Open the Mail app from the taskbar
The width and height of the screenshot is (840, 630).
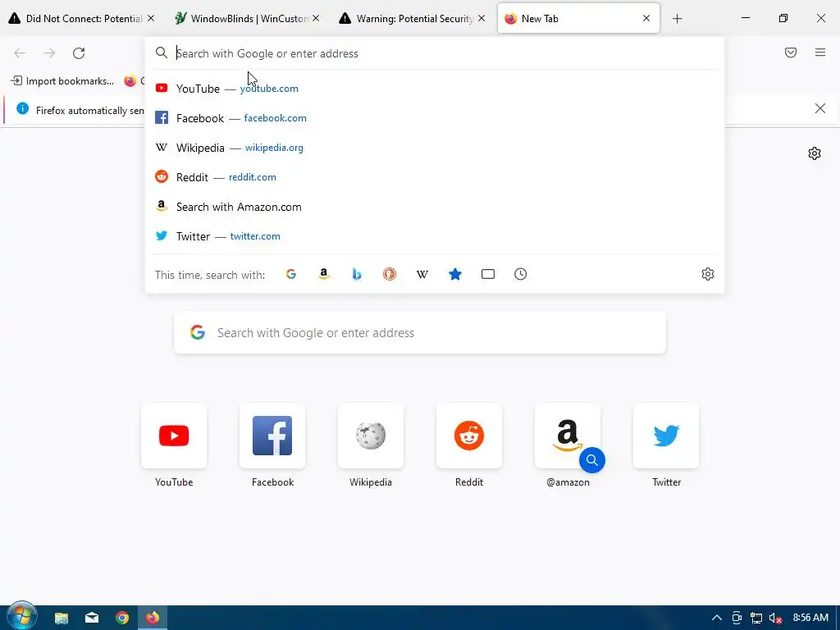click(92, 618)
